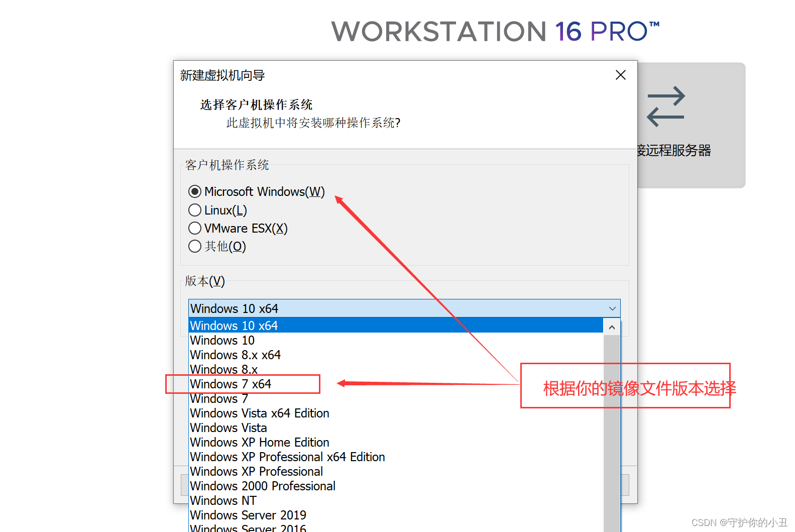Screen dimensions: 795x532
Task: Choose Windows 8.x x64 in the list
Action: point(396,355)
